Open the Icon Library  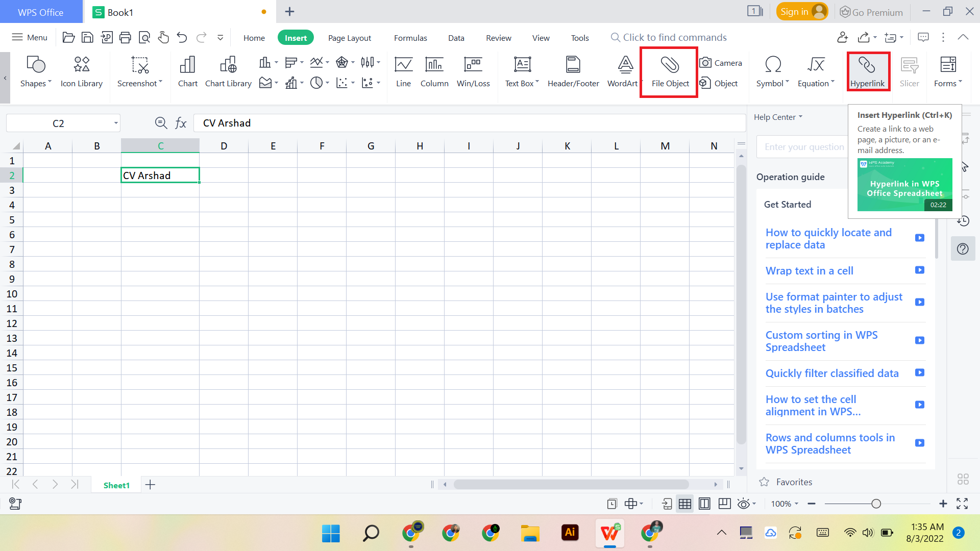click(81, 71)
